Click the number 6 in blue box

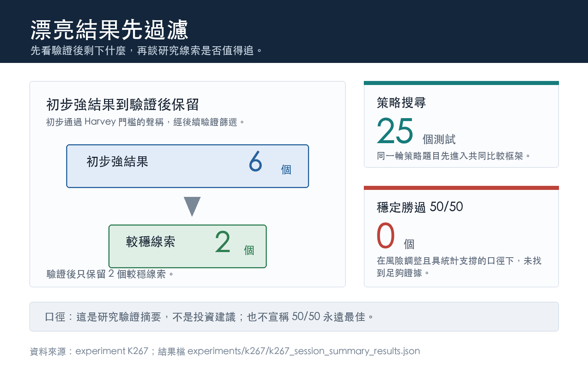(256, 162)
